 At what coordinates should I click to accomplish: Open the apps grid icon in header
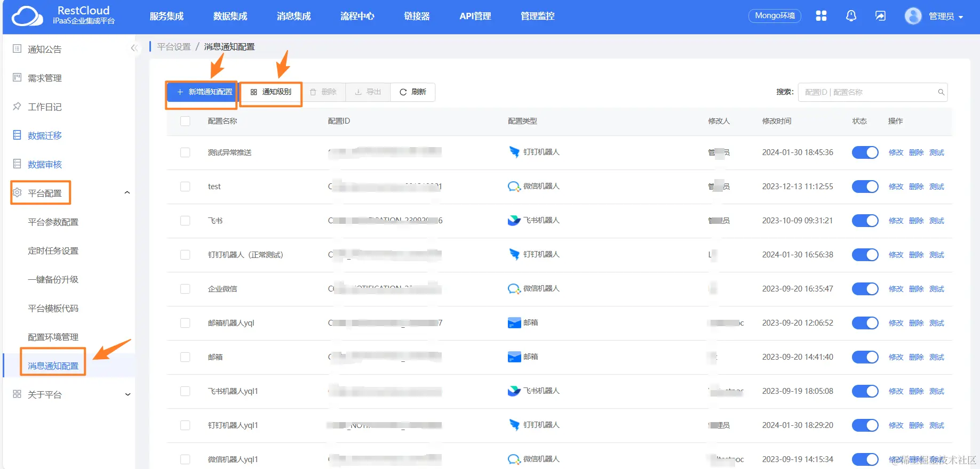(821, 16)
